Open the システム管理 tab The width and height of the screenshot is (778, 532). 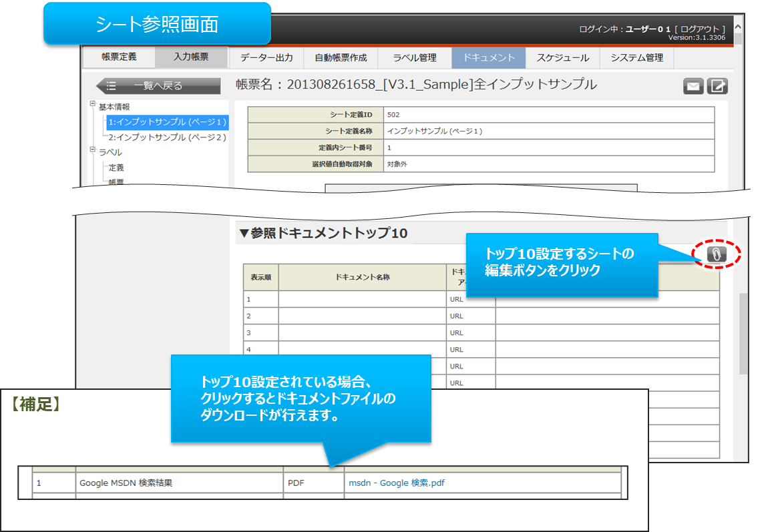click(x=636, y=58)
